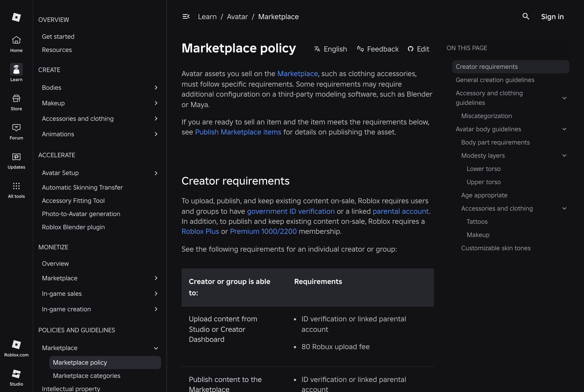Click the Sign in button
The image size is (584, 392).
point(552,17)
